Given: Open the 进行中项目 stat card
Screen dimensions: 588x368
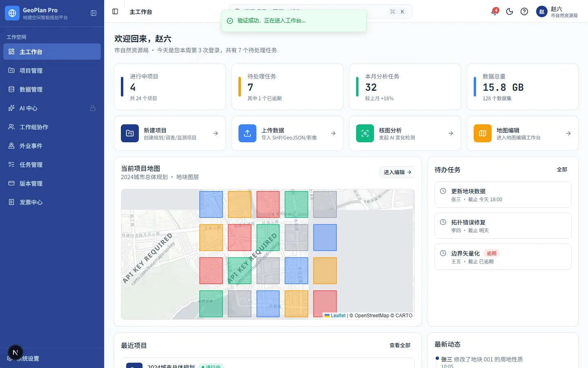Looking at the screenshot, I should (x=170, y=87).
